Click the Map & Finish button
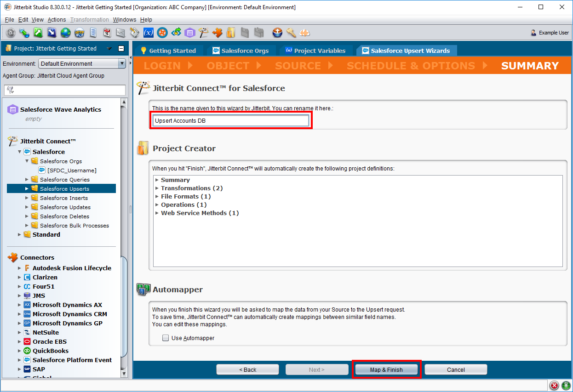Viewport: 573px width, 392px height. [x=386, y=369]
